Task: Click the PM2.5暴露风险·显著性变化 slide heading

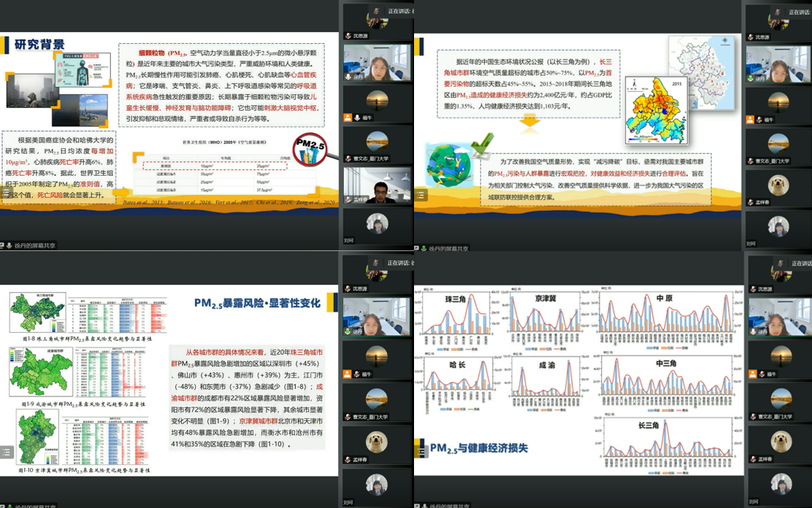Action: coord(257,304)
